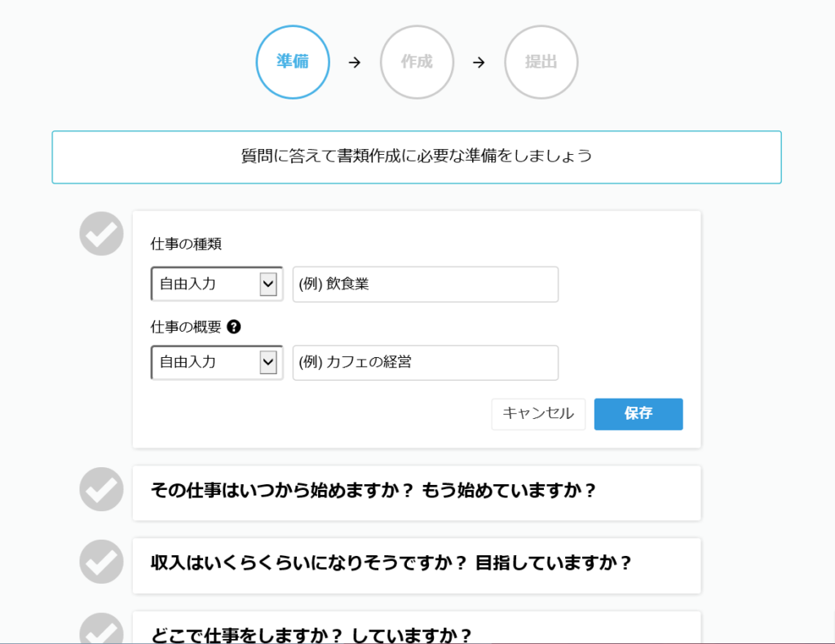Viewport: 835px width, 644px height.
Task: Open the 仕事の概要 自由入力 dropdown
Action: point(217,362)
